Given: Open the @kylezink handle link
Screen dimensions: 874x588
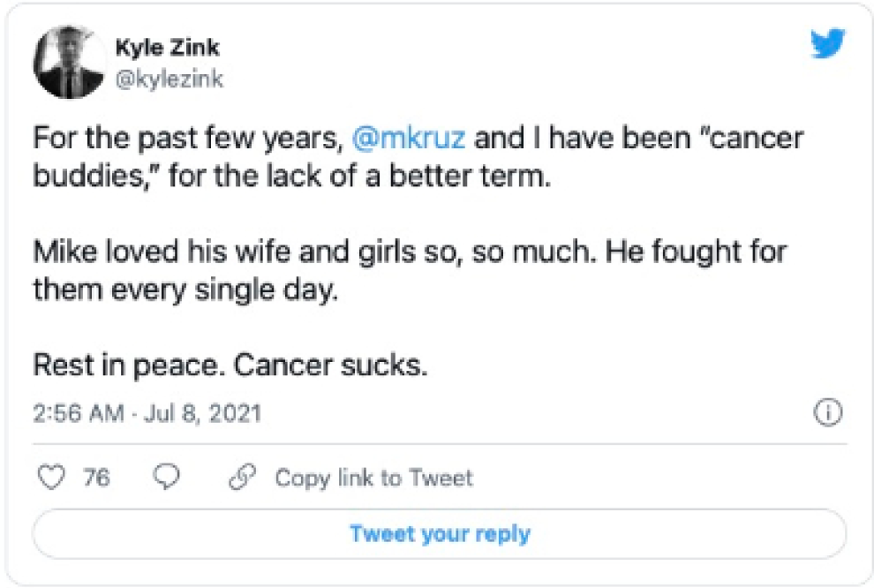Looking at the screenshot, I should click(169, 79).
